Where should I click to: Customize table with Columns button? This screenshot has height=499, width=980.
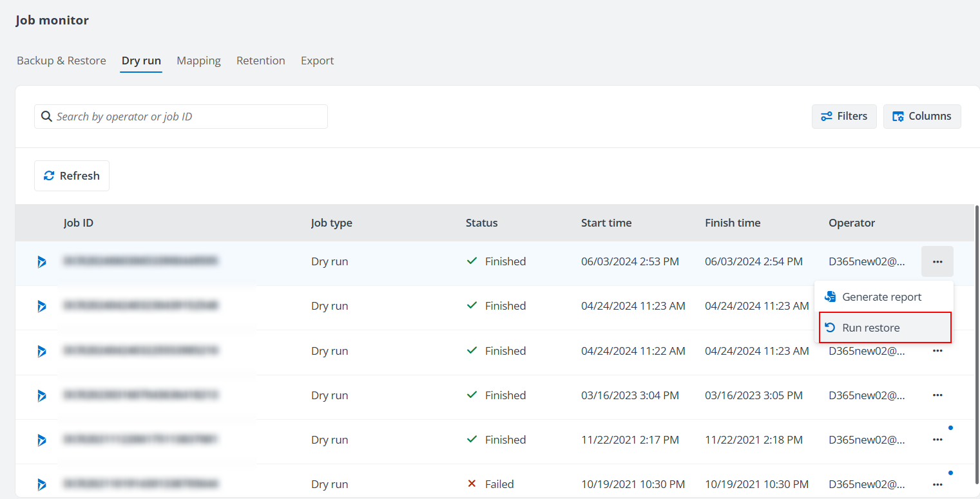(921, 117)
